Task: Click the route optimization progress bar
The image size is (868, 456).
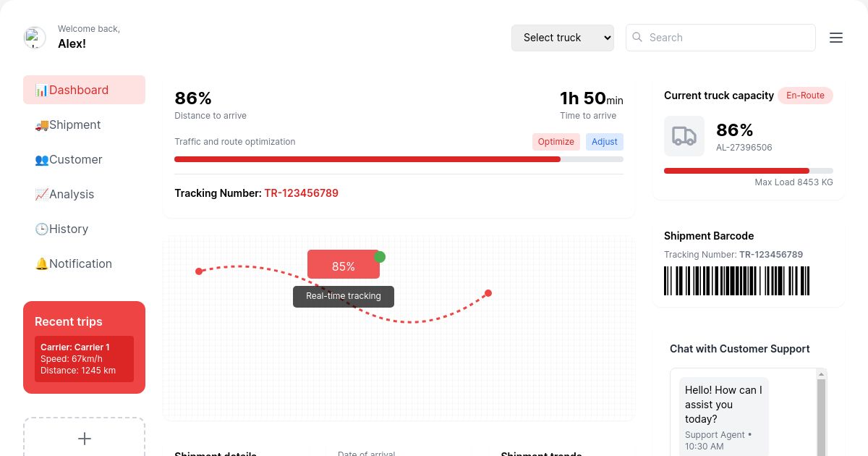Action: coord(399,159)
